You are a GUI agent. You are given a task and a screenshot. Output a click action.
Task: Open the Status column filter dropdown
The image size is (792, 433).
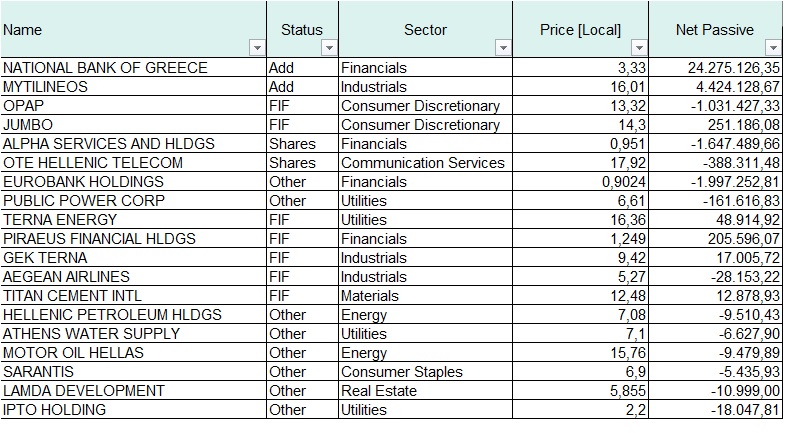(x=329, y=49)
